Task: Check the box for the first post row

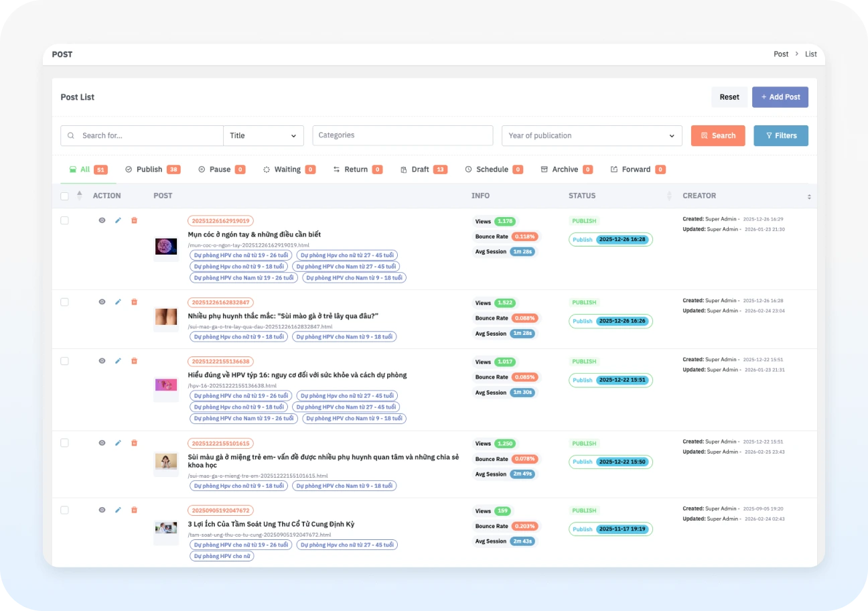Action: click(x=64, y=220)
